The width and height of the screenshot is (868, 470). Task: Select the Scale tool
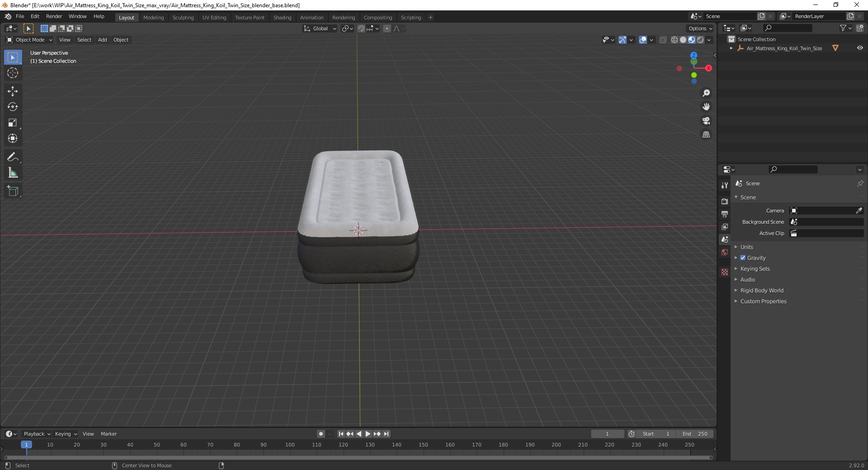click(13, 122)
